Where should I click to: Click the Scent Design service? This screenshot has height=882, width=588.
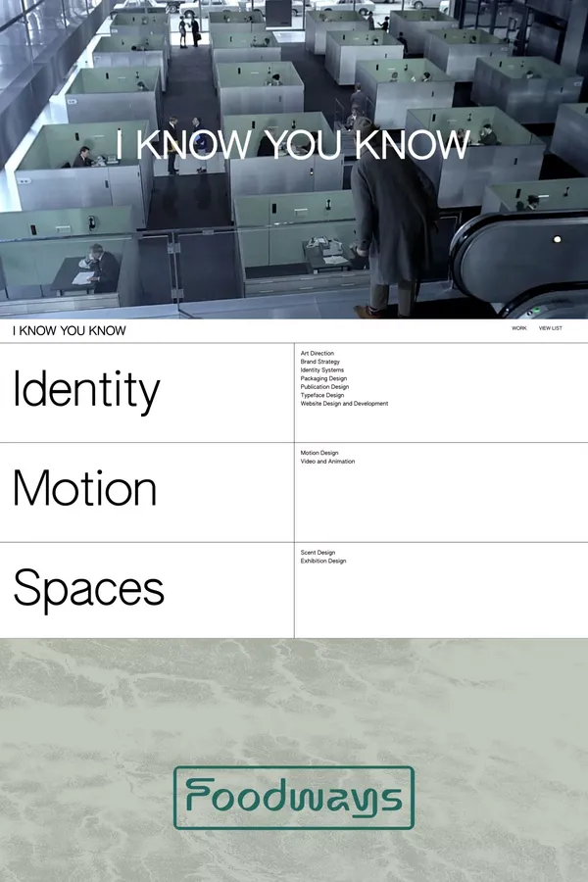pos(318,553)
